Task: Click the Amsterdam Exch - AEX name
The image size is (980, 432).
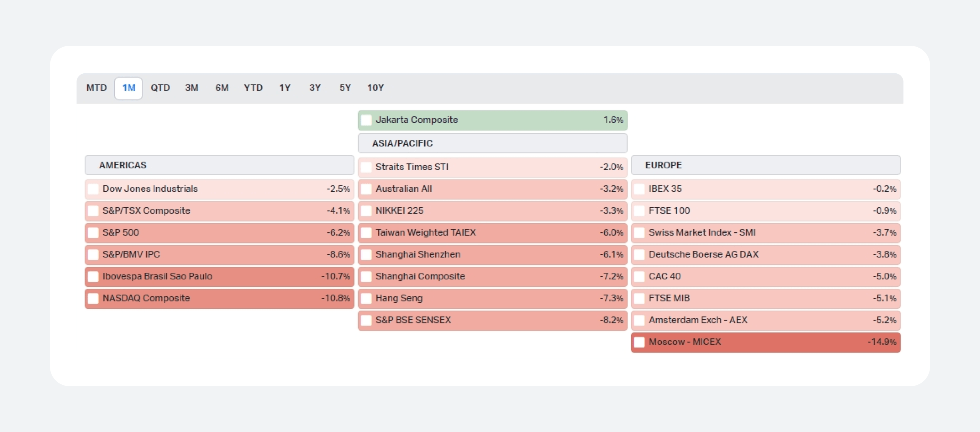Action: (698, 320)
